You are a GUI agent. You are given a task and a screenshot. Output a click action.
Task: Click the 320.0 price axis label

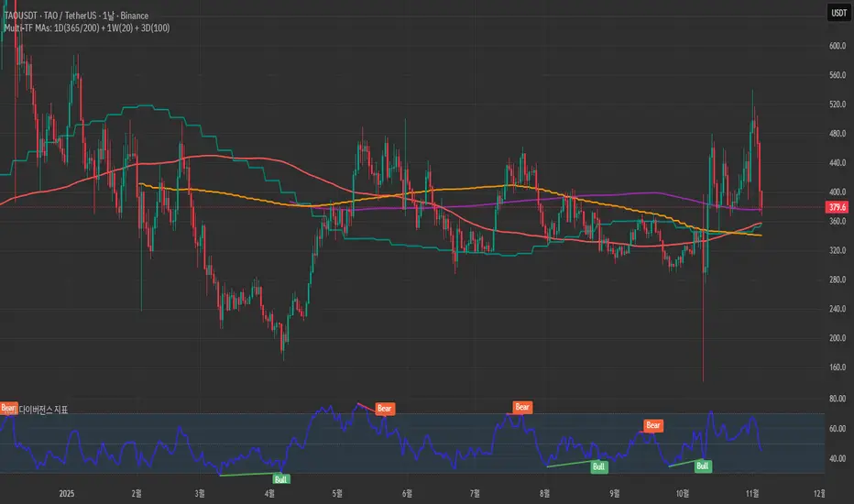tap(838, 251)
